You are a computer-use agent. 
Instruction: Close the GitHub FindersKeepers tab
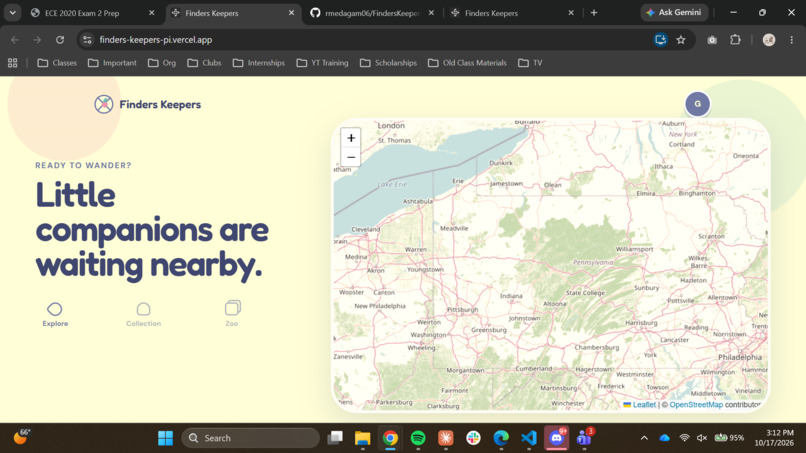pos(431,13)
